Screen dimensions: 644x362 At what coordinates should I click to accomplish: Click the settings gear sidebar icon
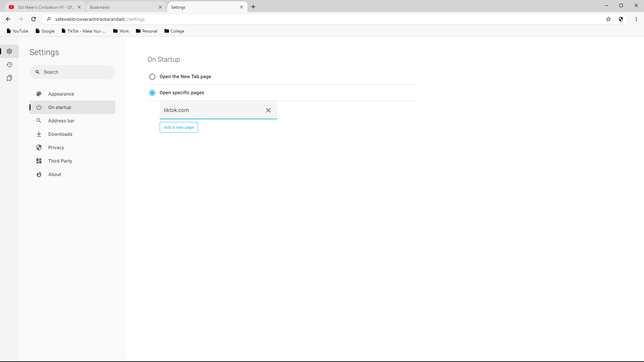(9, 51)
